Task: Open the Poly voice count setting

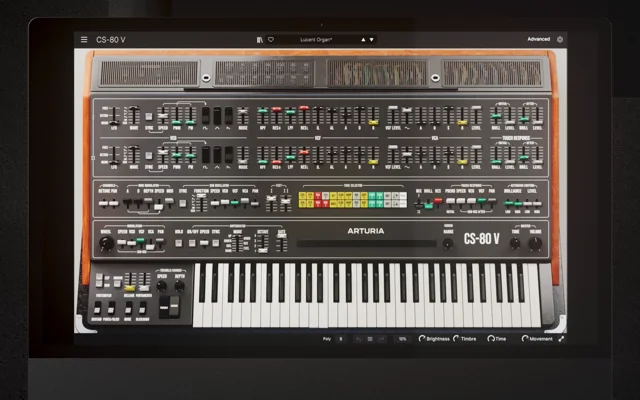Action: [x=340, y=339]
